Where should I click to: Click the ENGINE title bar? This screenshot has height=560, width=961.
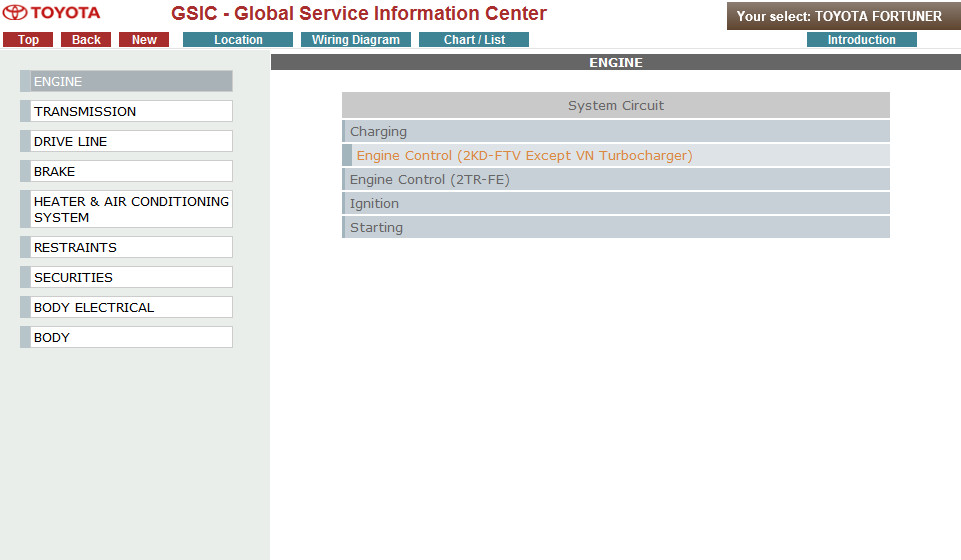pos(616,62)
